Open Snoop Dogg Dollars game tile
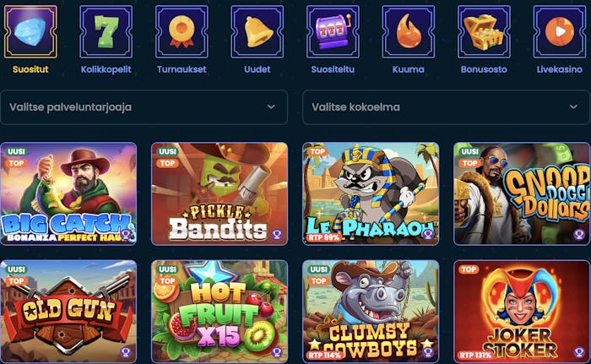This screenshot has height=364, width=591. pyautogui.click(x=522, y=194)
